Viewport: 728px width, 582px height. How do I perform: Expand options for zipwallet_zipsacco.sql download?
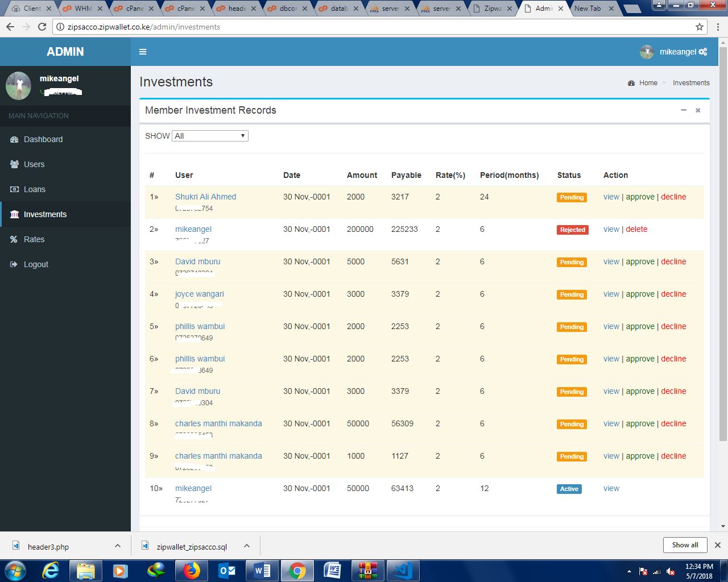[x=247, y=546]
